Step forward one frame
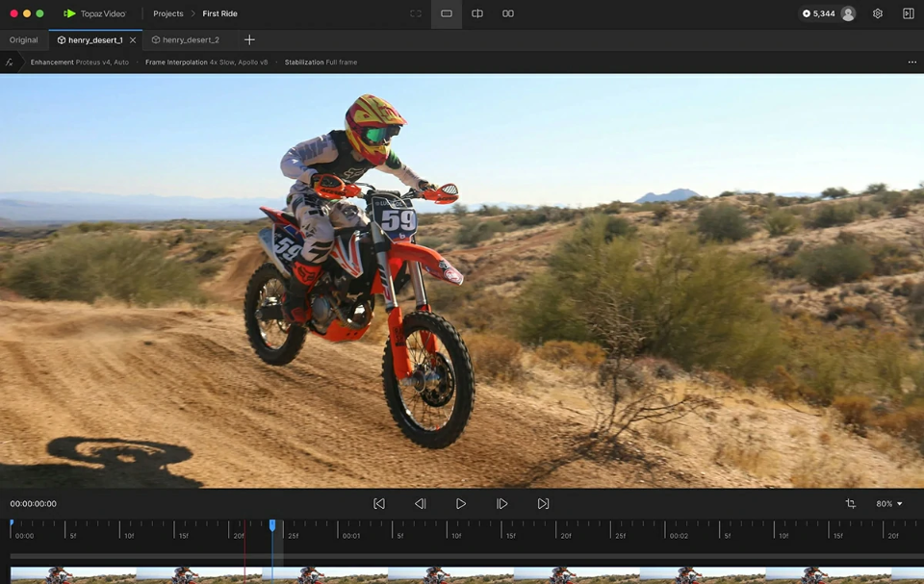Image resolution: width=924 pixels, height=584 pixels. tap(502, 504)
